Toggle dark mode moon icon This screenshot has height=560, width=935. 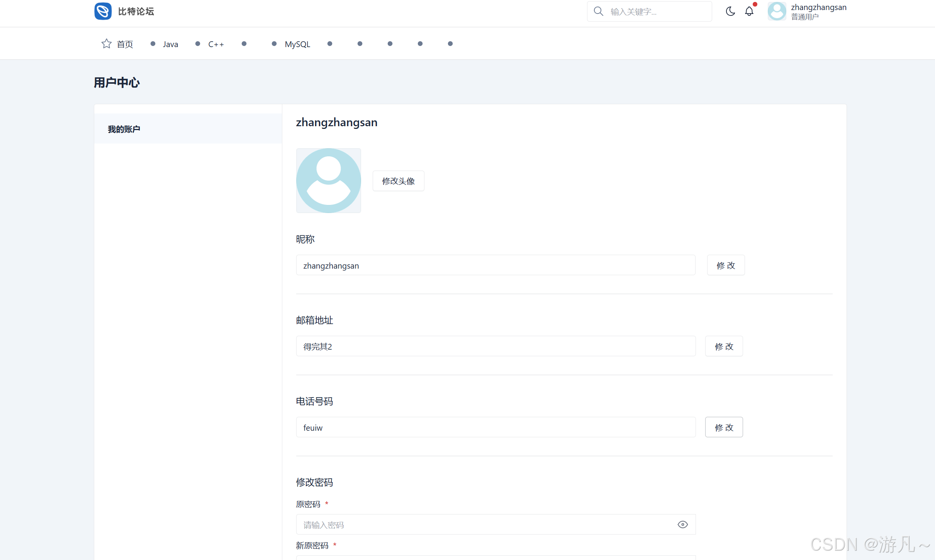[730, 11]
